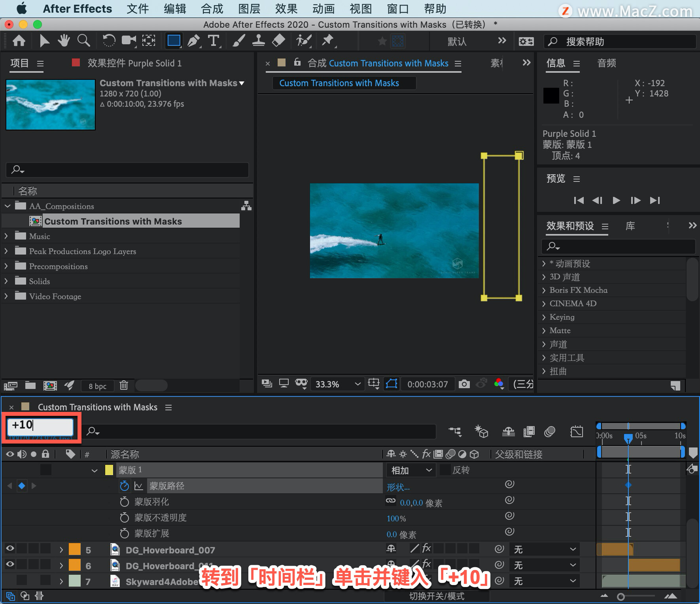Click the orange label of layer 5
Viewport: 700px width, 604px height.
click(x=74, y=549)
